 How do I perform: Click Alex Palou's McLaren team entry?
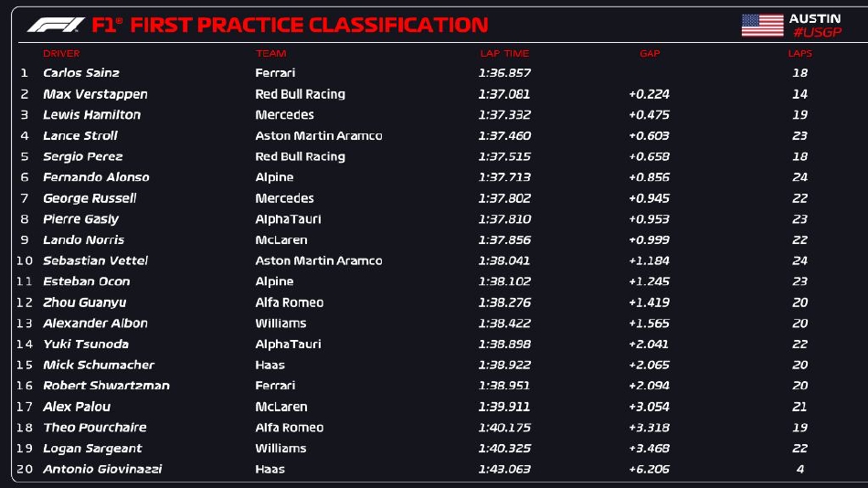pos(281,407)
